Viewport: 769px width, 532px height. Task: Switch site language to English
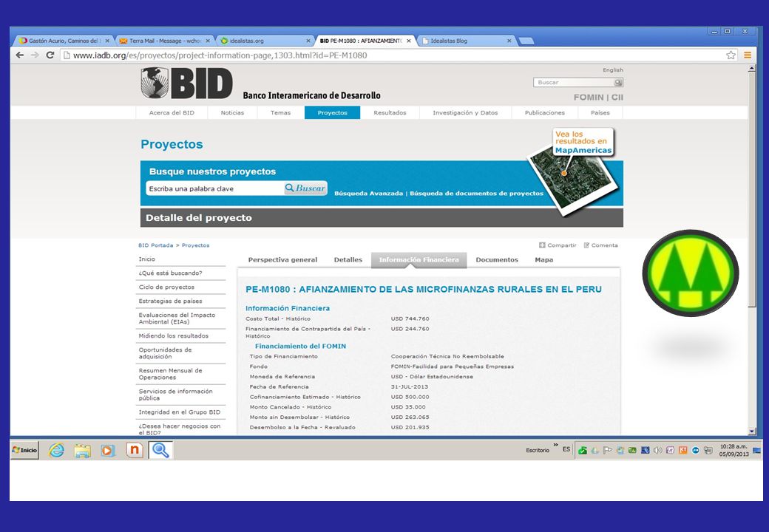point(613,70)
